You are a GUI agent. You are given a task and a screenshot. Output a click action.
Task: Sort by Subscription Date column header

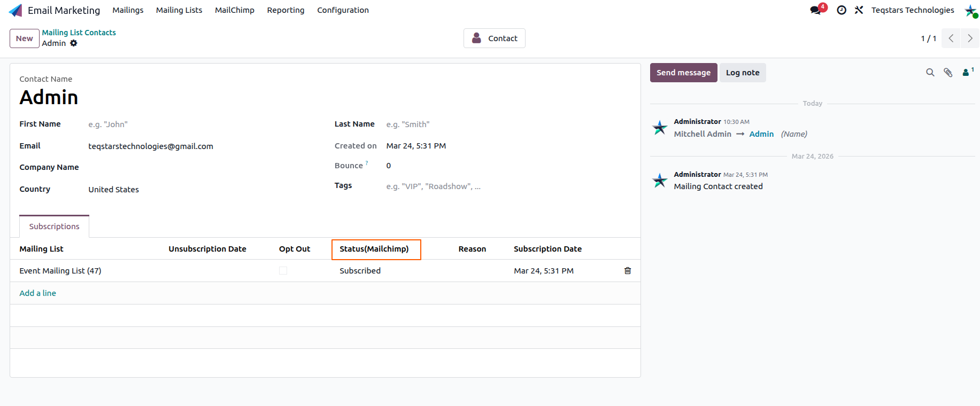tap(547, 249)
